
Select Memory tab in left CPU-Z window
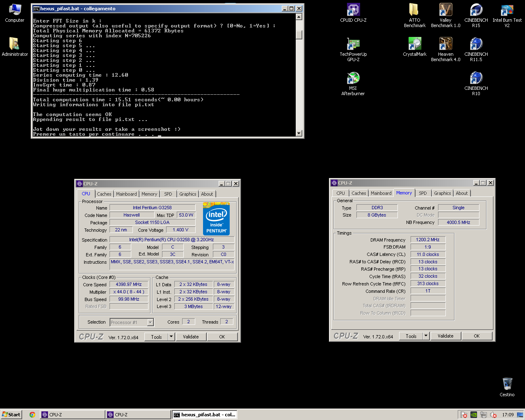click(x=149, y=194)
